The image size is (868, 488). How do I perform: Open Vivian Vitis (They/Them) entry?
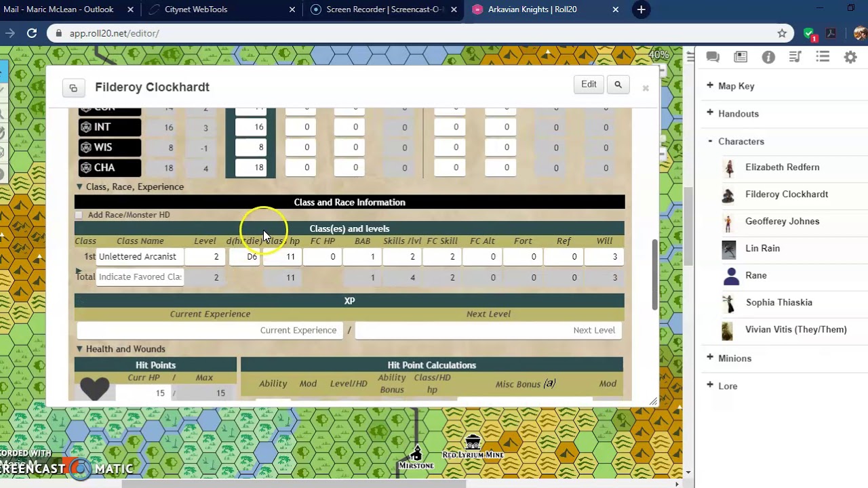coord(795,330)
